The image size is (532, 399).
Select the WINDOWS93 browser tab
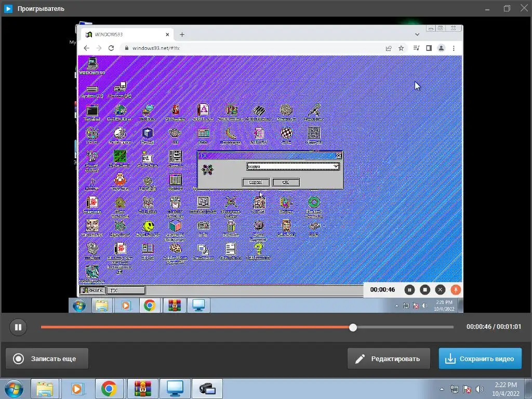128,35
